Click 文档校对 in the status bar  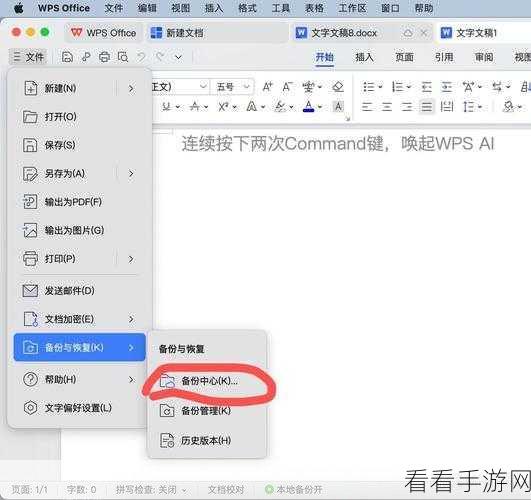pos(226,489)
